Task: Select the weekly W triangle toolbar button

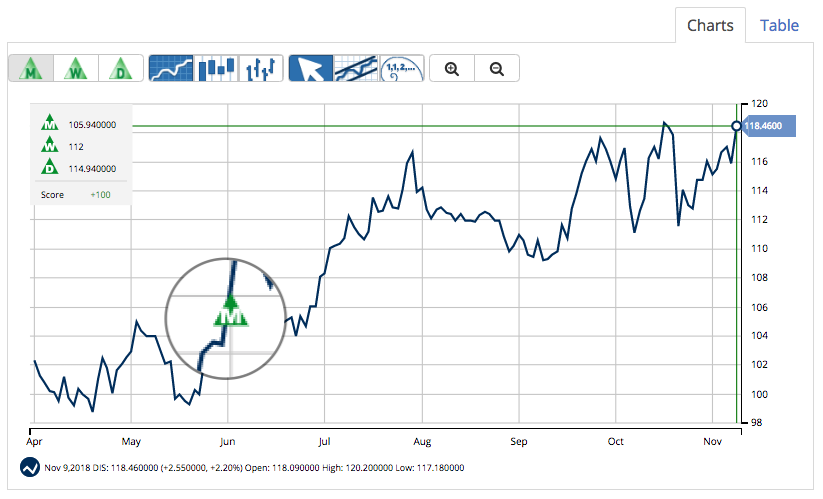Action: (x=76, y=68)
